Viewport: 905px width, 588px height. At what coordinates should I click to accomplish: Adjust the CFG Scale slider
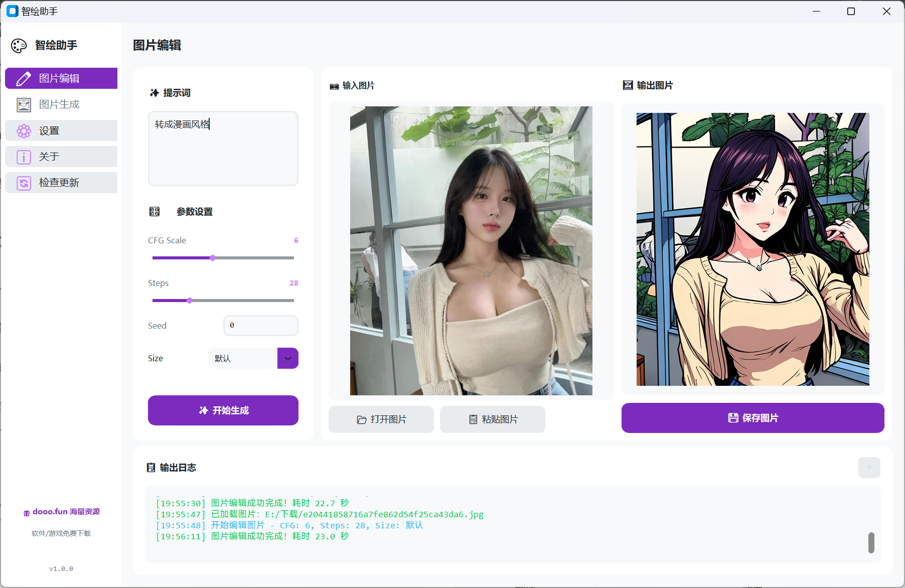(213, 258)
